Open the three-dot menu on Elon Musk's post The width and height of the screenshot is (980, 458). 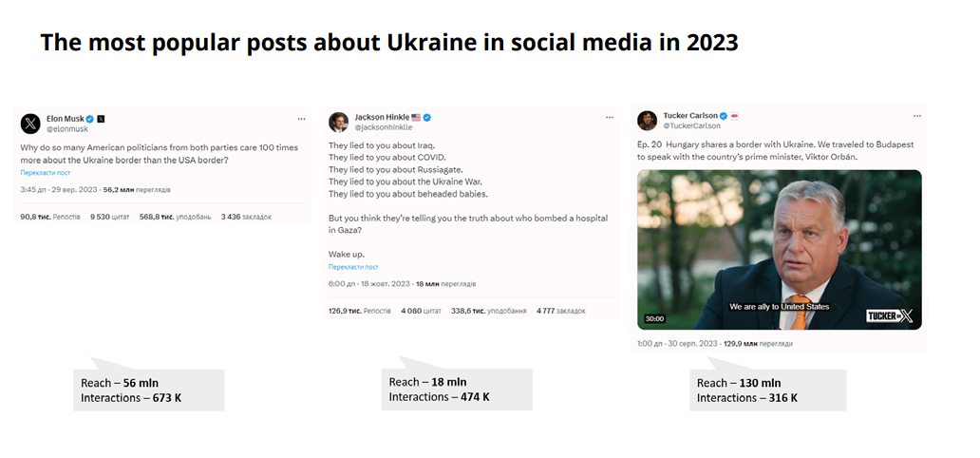pyautogui.click(x=302, y=120)
